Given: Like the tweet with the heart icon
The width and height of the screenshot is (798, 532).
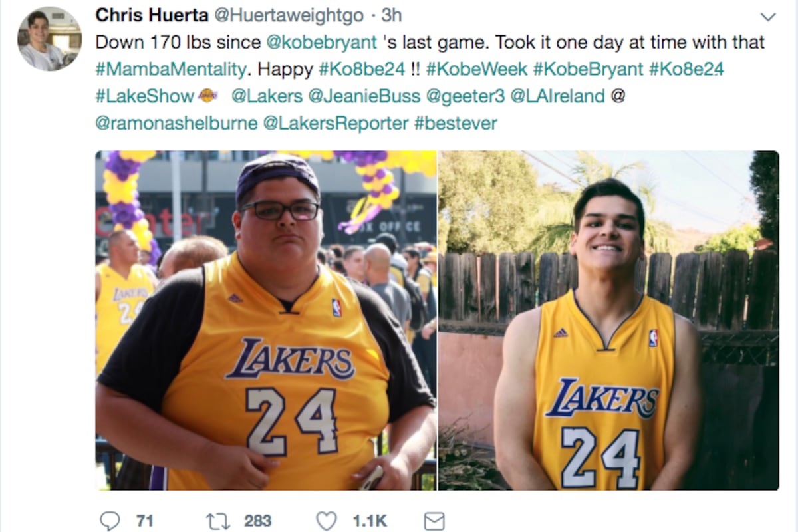Looking at the screenshot, I should (x=326, y=521).
